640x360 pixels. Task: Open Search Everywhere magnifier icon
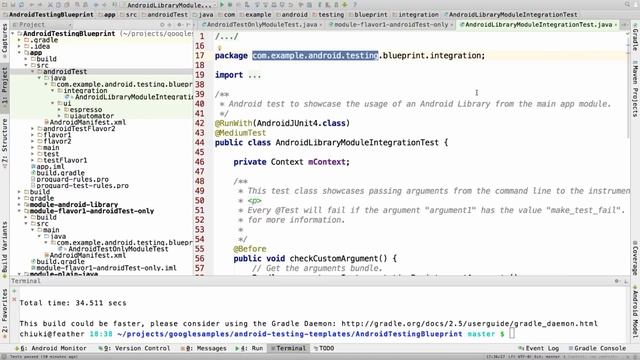click(627, 4)
